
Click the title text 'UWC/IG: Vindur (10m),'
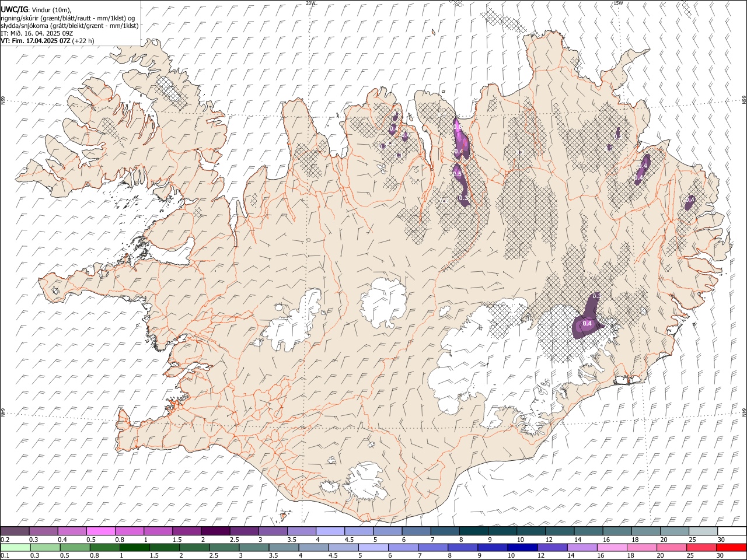tap(36, 9)
